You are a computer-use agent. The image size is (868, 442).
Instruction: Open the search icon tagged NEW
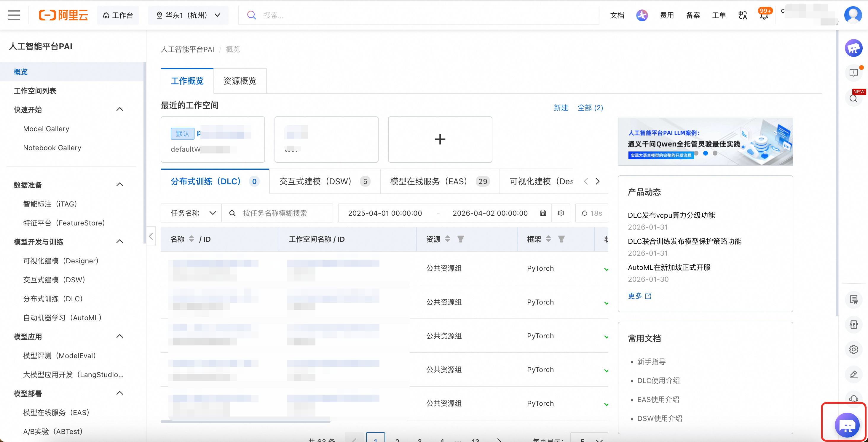pyautogui.click(x=853, y=98)
